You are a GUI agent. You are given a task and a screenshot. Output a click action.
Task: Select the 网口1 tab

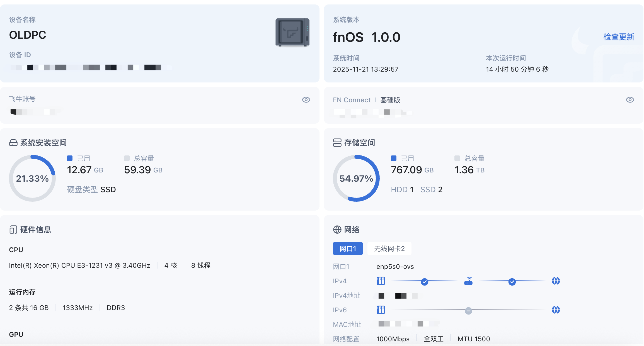[x=348, y=248]
